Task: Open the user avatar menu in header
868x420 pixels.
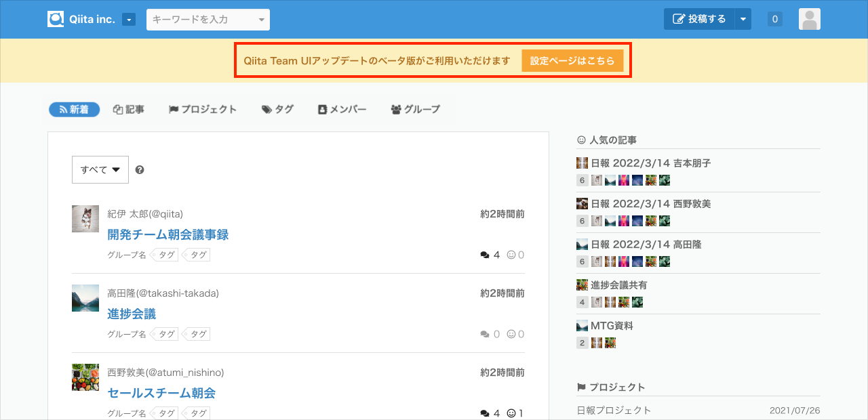Action: (810, 19)
